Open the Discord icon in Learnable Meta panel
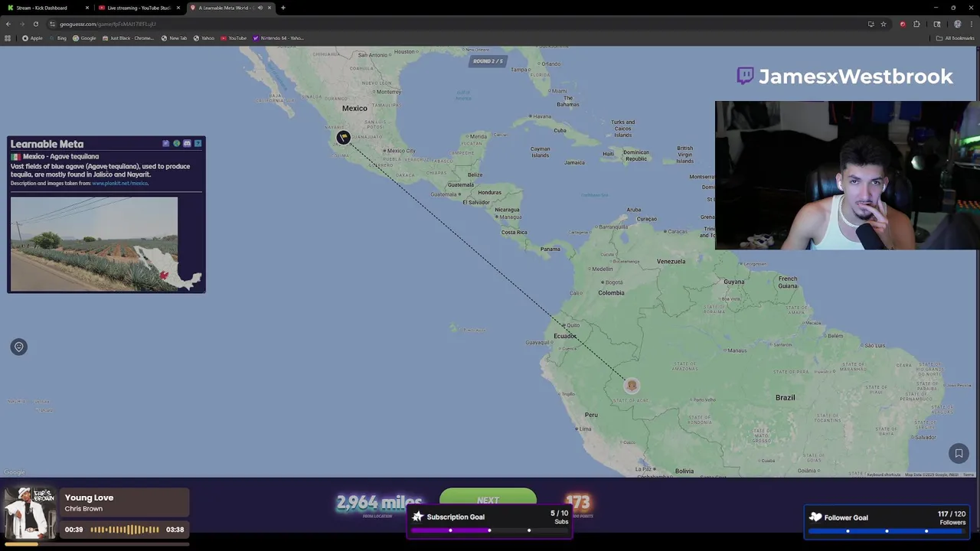 point(188,144)
